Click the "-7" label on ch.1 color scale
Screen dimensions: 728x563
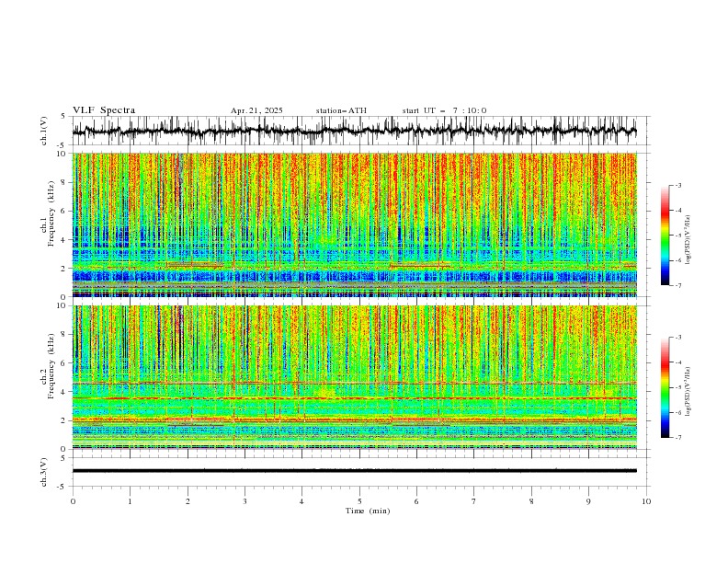(x=678, y=285)
